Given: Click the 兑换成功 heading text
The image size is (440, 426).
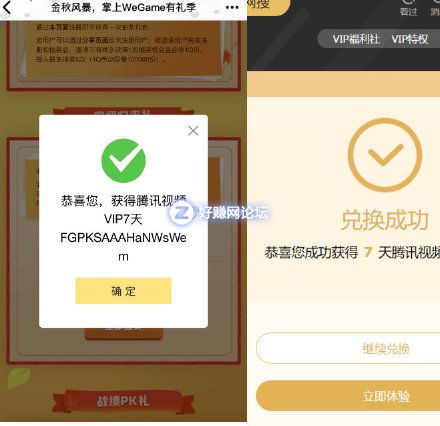Looking at the screenshot, I should click(x=385, y=220).
